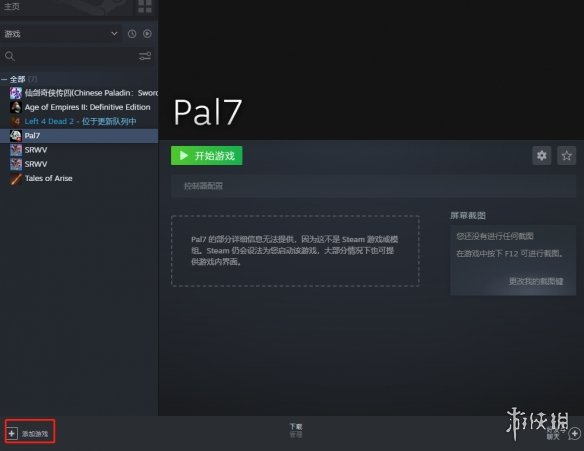Image resolution: width=584 pixels, height=451 pixels.
Task: Open the advanced filter sliders icon
Action: click(145, 56)
